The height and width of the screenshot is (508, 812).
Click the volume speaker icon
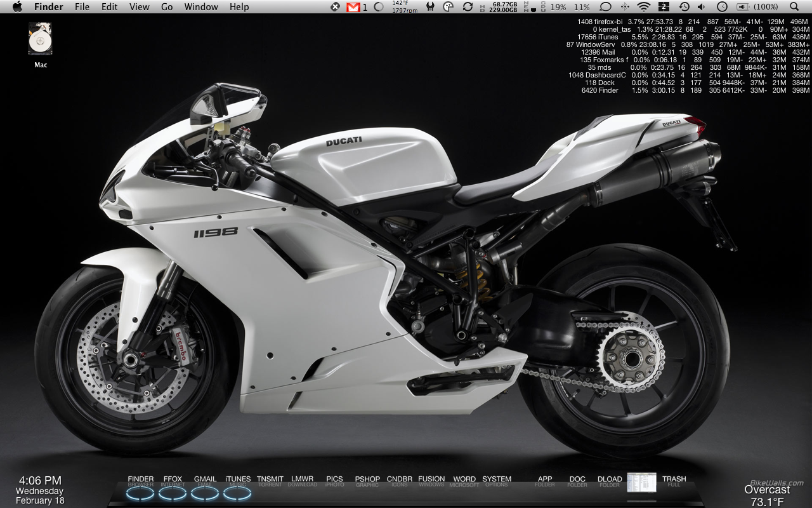click(x=702, y=7)
